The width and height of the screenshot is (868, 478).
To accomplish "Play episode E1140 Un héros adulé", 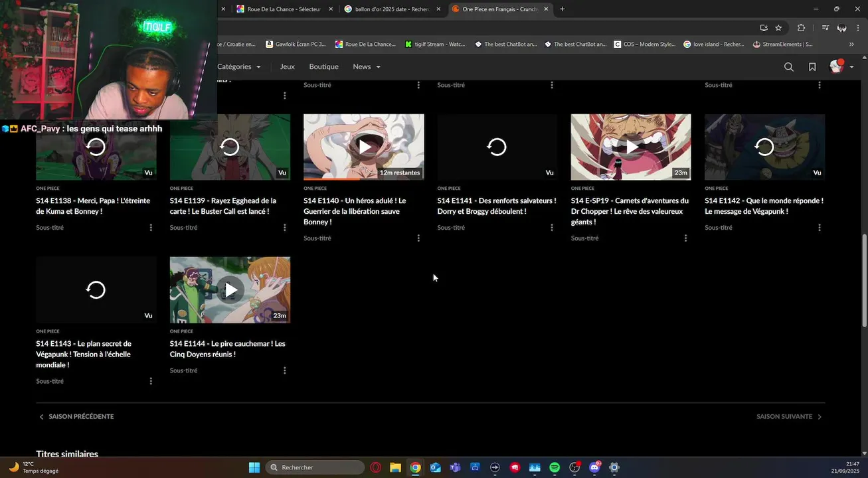I will (364, 147).
